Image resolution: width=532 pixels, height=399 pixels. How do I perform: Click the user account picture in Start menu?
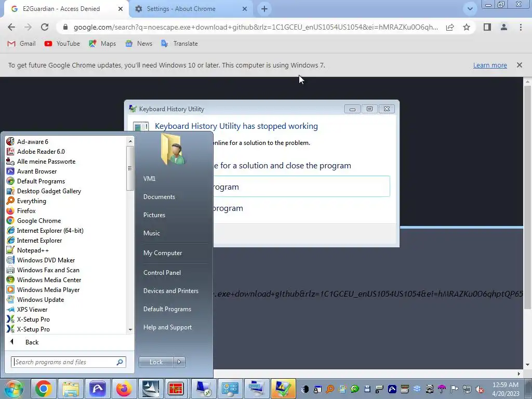[x=172, y=149]
